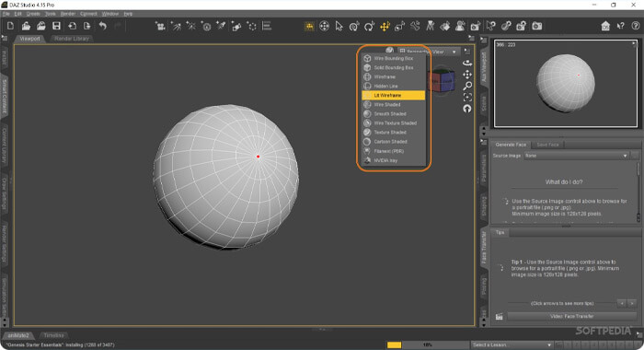Choose Lit Wireframe draw style

(x=394, y=96)
